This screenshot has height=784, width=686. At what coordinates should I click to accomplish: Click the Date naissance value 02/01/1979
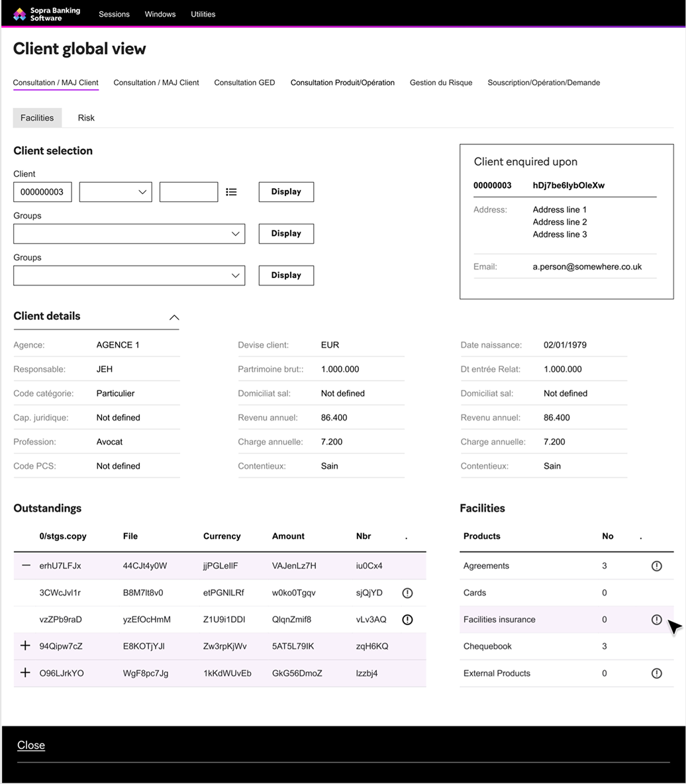[x=565, y=345]
